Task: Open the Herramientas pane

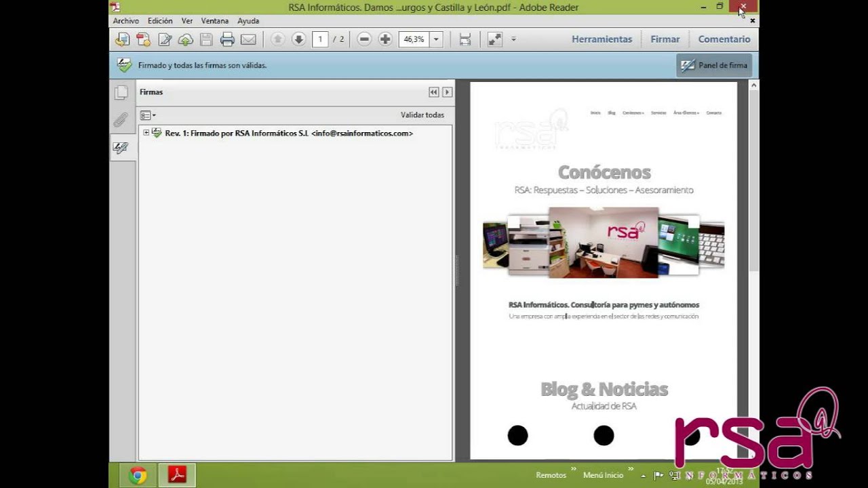Action: [601, 39]
